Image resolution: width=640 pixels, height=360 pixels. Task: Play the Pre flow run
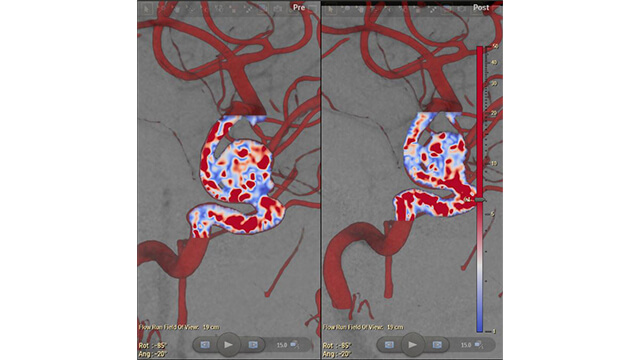click(229, 345)
